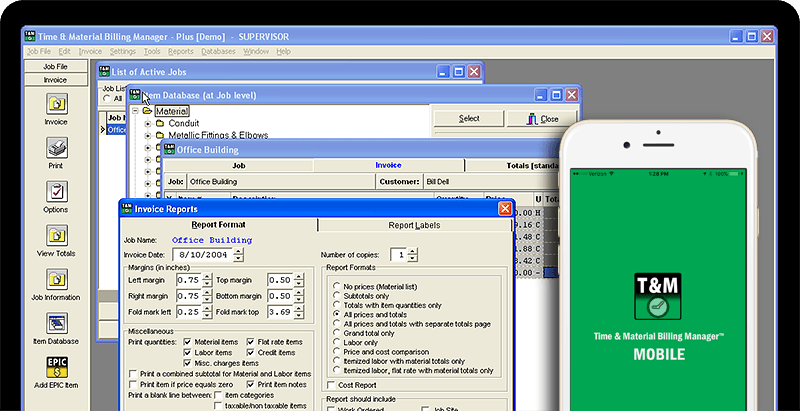Open the Window menu
The image size is (800, 411).
pyautogui.click(x=256, y=52)
